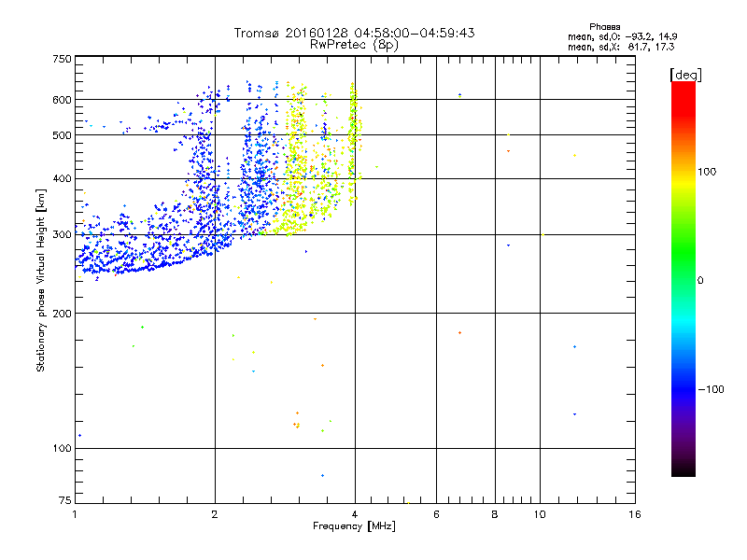Click the subtitle "RwPretec (8p)"
The width and height of the screenshot is (747, 560).
click(354, 45)
